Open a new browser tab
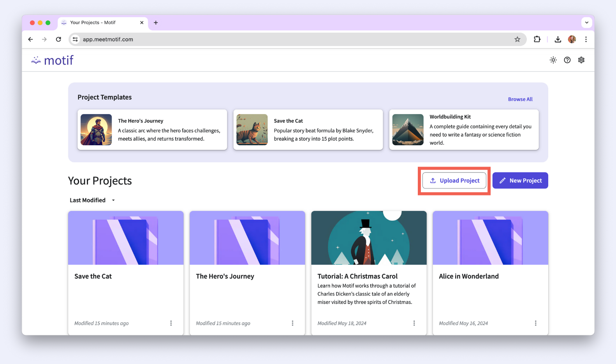The width and height of the screenshot is (616, 364). coord(156,23)
